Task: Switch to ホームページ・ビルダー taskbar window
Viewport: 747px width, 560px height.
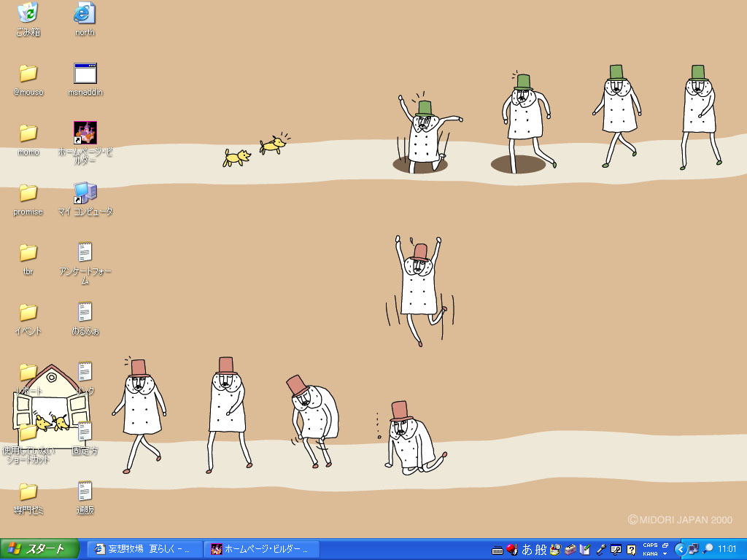Action: coord(261,549)
